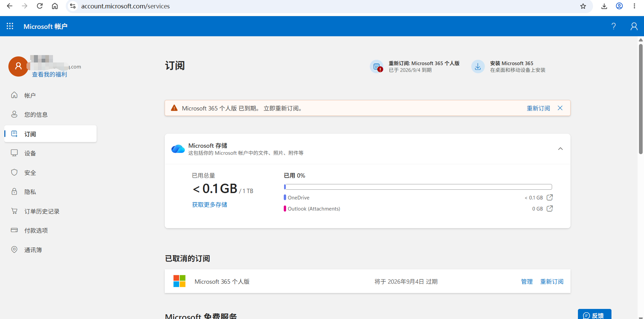The image size is (644, 319).
Task: Click the warning triangle in expiry banner
Action: 174,108
